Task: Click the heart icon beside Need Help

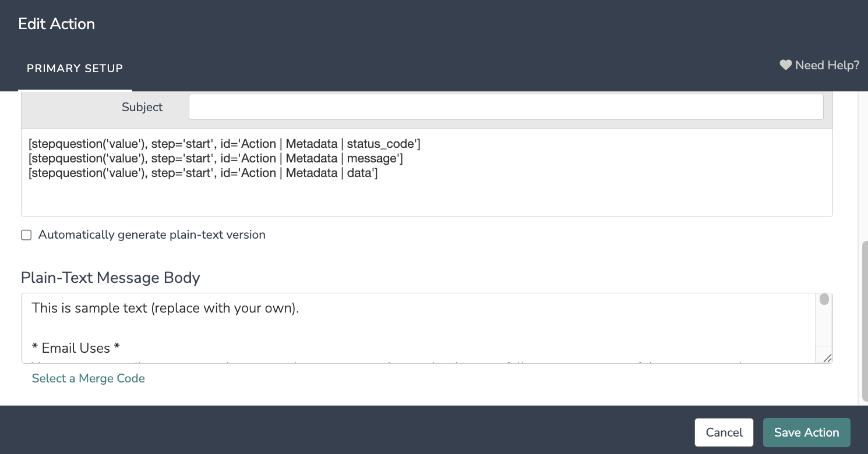Action: coord(786,65)
